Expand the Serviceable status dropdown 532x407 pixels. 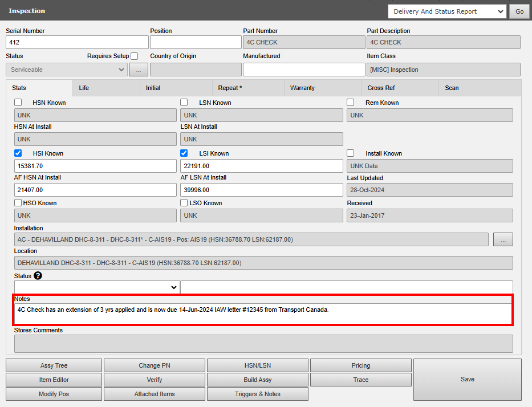click(66, 70)
